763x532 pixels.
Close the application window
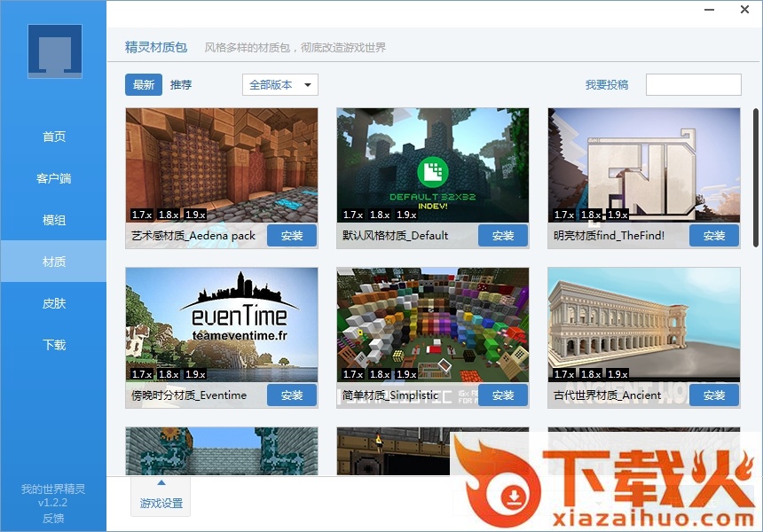point(744,10)
